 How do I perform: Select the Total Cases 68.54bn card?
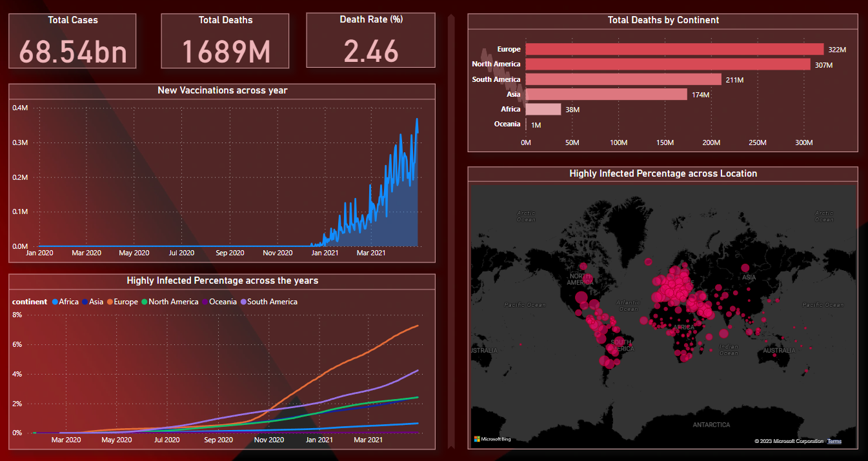(72, 51)
